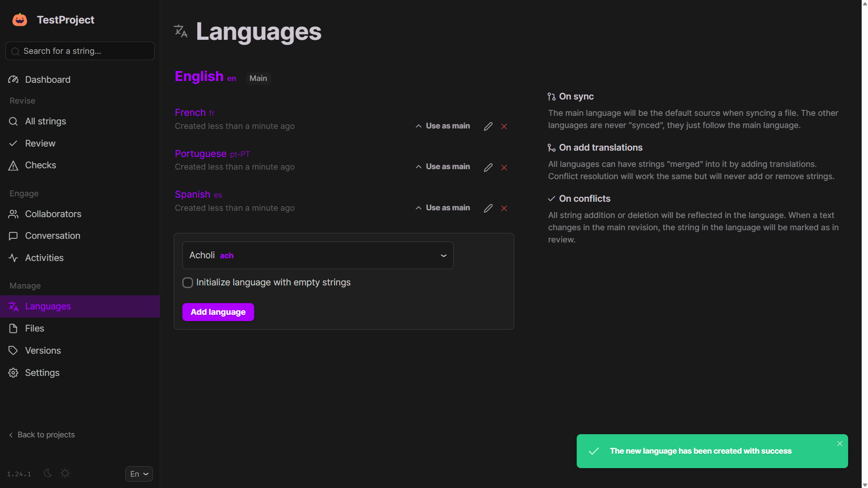Viewport: 868px width, 488px height.
Task: Open the Acholi language selection dropdown
Action: [318, 256]
